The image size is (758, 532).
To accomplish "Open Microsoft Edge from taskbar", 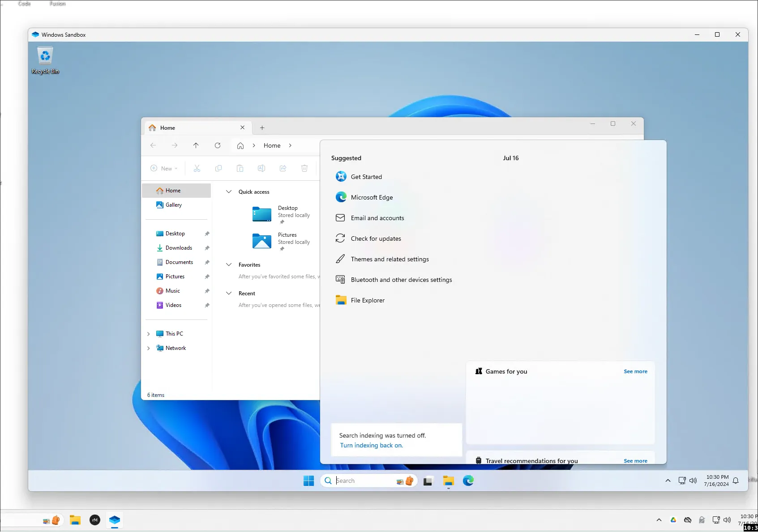I will tap(468, 481).
